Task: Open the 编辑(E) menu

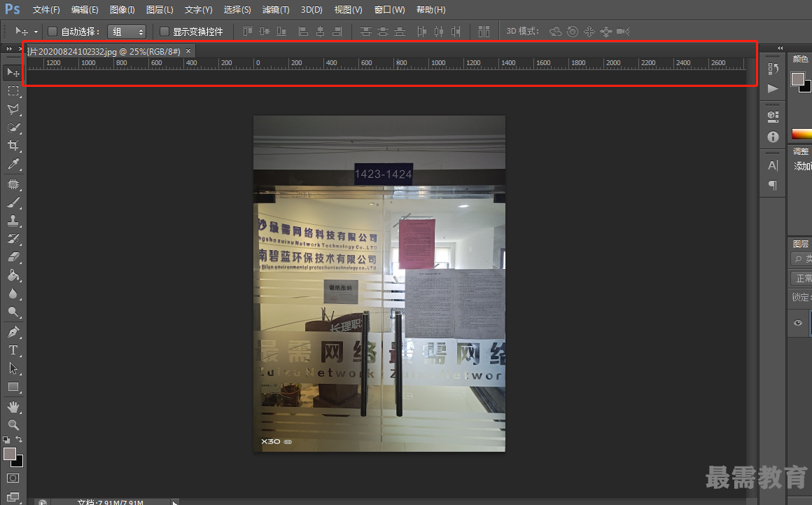Action: tap(85, 10)
